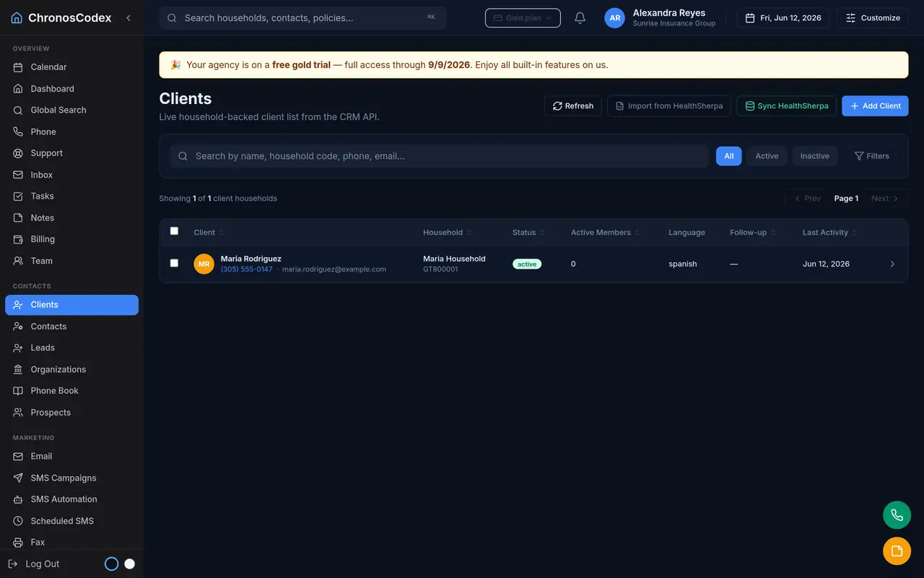Open notifications bell
The width and height of the screenshot is (924, 578).
point(580,18)
